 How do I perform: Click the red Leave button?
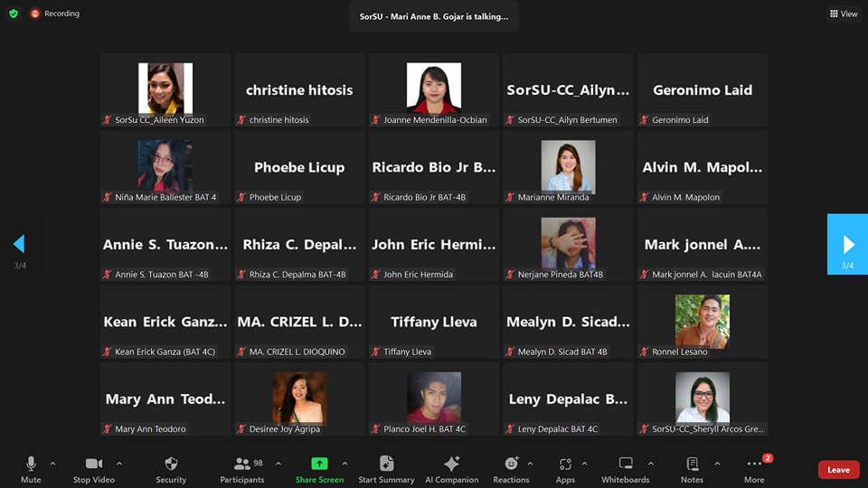838,470
